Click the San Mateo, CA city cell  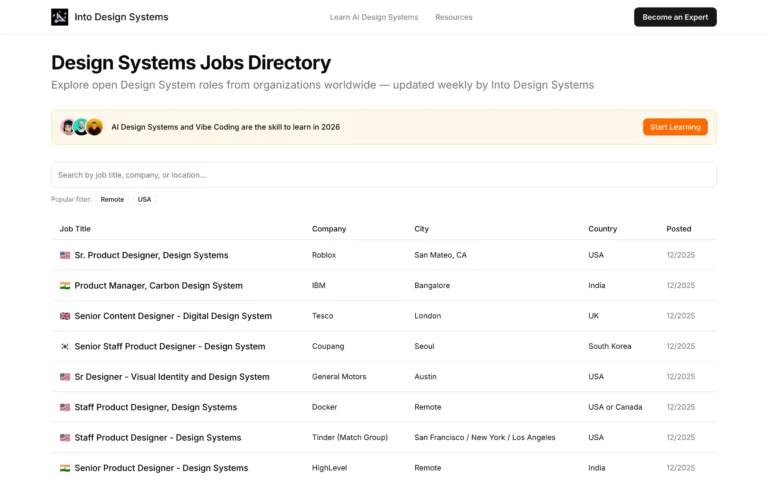[440, 255]
